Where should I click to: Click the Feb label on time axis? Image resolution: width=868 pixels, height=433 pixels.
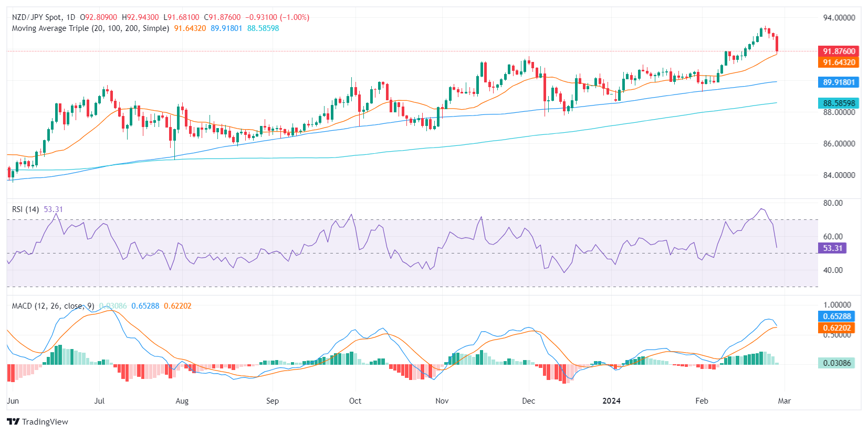702,401
